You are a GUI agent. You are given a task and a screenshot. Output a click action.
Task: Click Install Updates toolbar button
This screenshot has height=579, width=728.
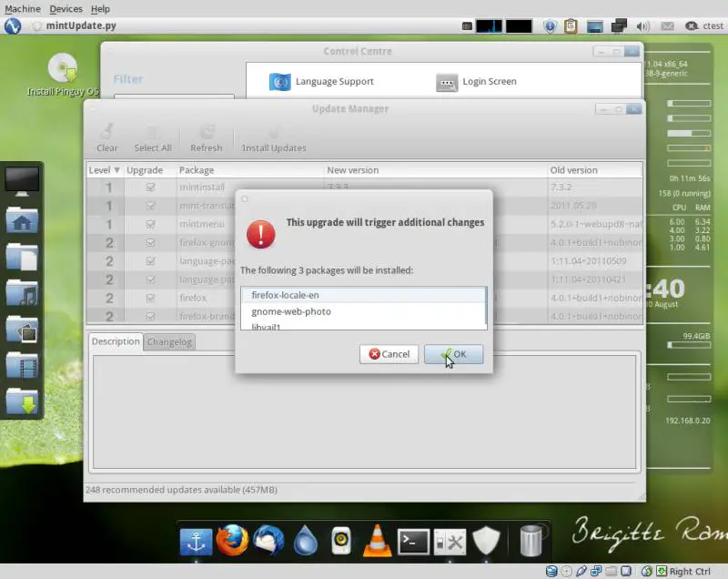tap(274, 137)
